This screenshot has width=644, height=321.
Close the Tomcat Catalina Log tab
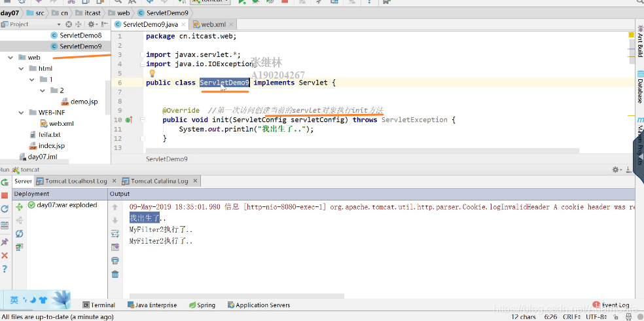pos(195,181)
